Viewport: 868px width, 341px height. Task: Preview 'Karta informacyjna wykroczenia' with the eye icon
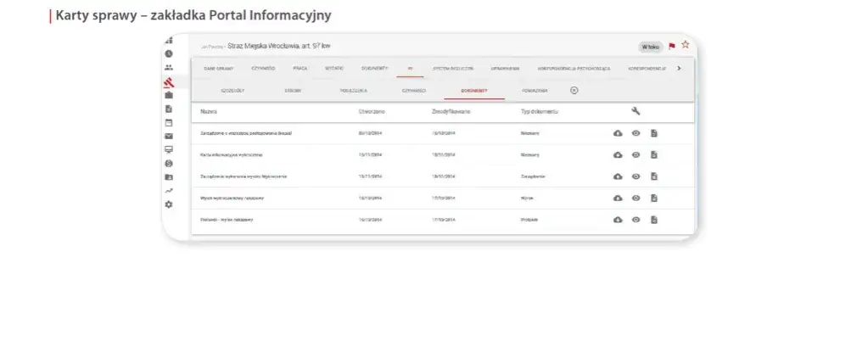636,155
